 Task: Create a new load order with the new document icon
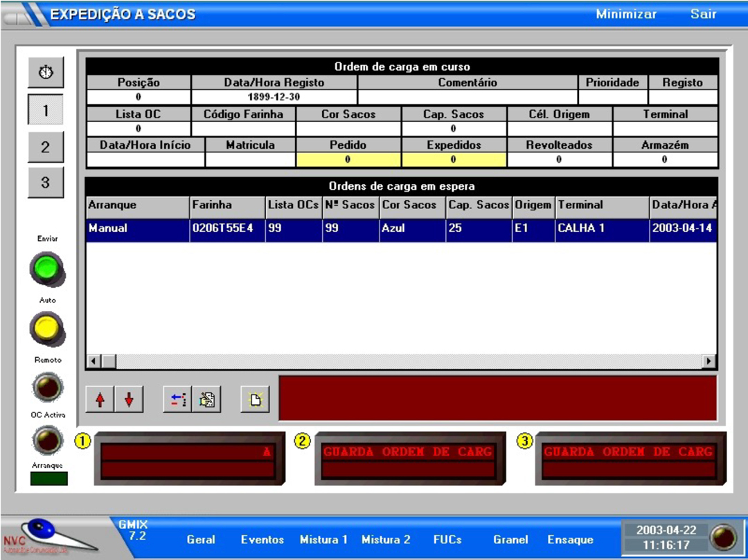(254, 399)
